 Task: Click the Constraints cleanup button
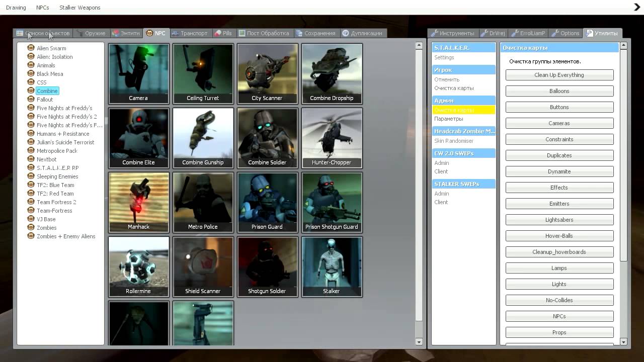[559, 139]
